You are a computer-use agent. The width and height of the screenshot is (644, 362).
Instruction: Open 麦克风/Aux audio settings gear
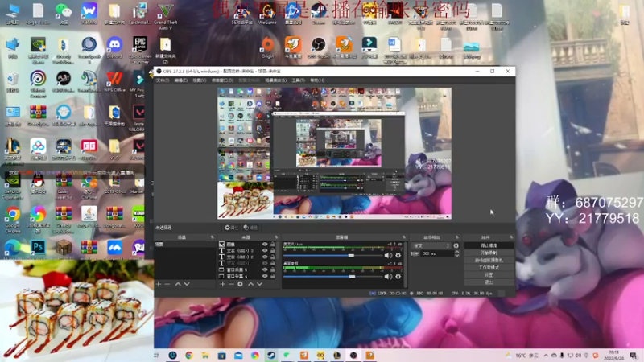[x=398, y=255]
